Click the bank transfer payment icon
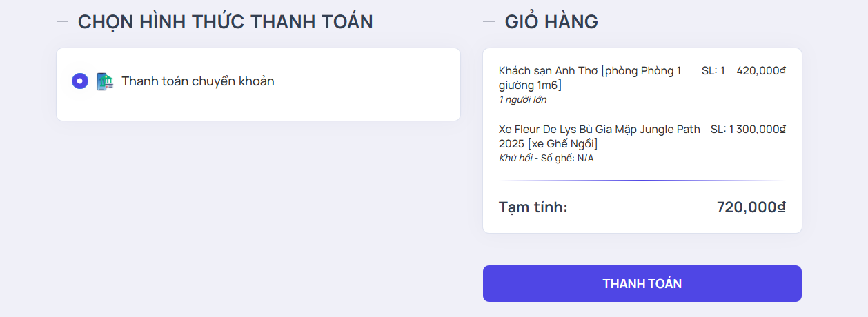Image resolution: width=868 pixels, height=317 pixels. (104, 81)
